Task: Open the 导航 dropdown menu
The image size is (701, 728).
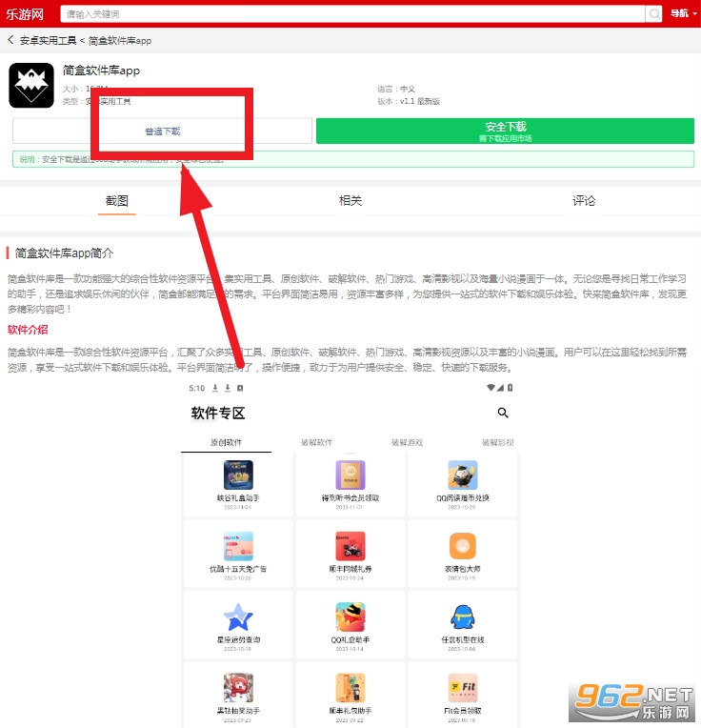Action: (x=683, y=13)
